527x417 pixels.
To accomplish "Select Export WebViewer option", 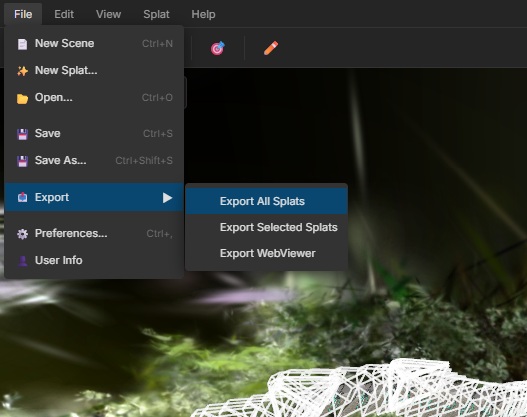I will click(x=267, y=253).
